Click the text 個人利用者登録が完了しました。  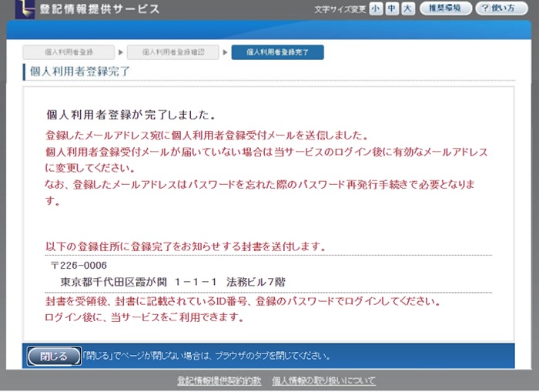[x=131, y=115]
